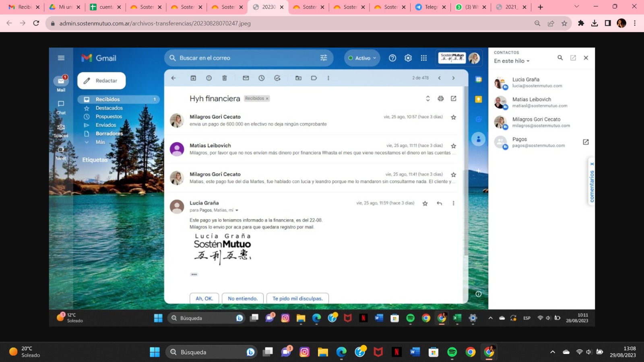
Task: Click the mark as unread envelope icon
Action: pyautogui.click(x=246, y=78)
